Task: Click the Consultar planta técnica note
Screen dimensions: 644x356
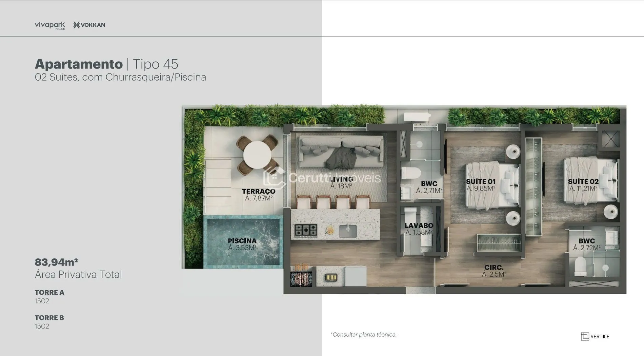Action: (x=363, y=335)
